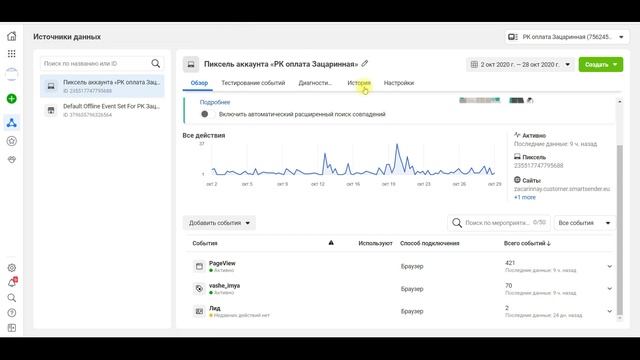Expand the PageView event row chevron
The image size is (640, 360).
[x=609, y=266]
